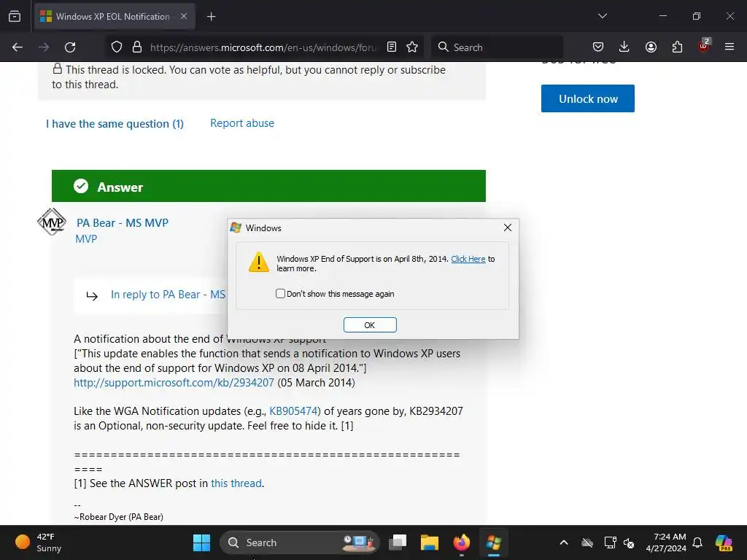Image resolution: width=747 pixels, height=560 pixels.
Task: Switch to Firefox on the taskbar
Action: pos(461,542)
